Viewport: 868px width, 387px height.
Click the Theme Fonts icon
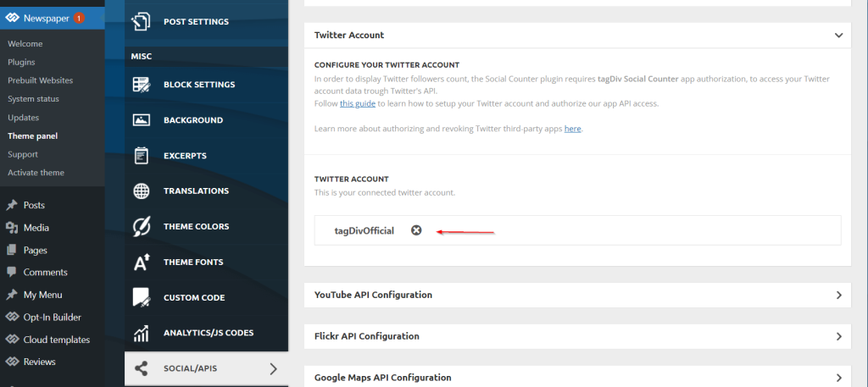pos(142,262)
